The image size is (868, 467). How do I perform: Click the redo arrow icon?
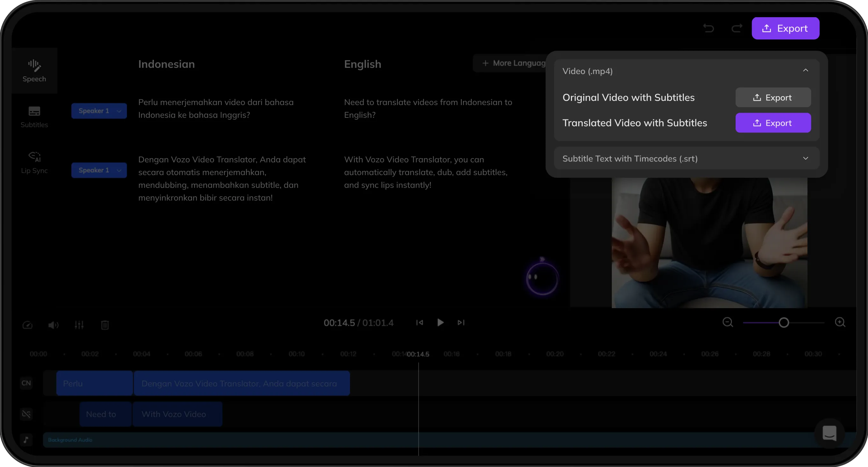(x=737, y=28)
